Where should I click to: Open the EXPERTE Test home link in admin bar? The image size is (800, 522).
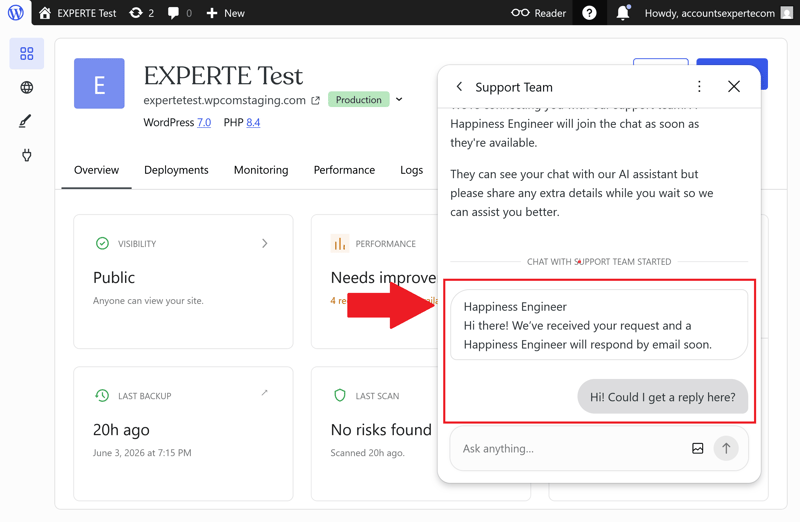coord(78,13)
